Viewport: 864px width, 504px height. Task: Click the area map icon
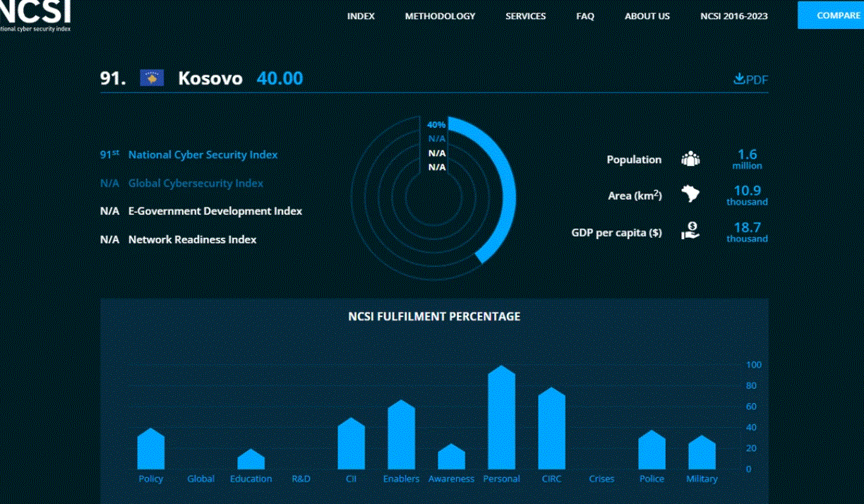[x=690, y=194]
